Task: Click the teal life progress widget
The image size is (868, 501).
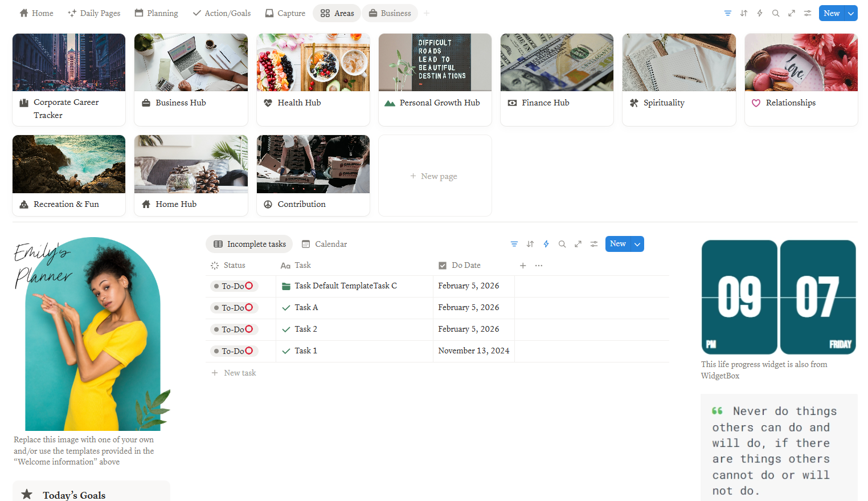Action: tap(779, 296)
